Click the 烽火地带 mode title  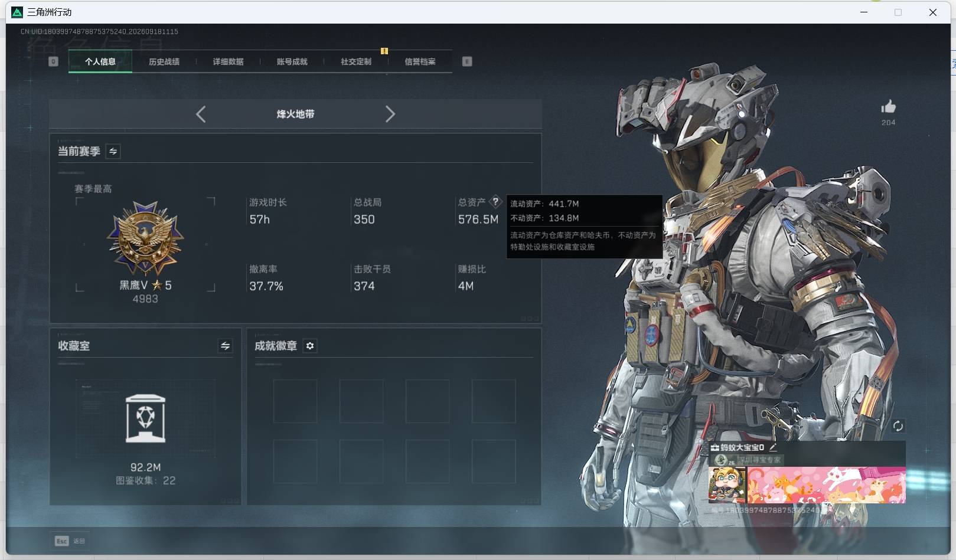click(x=295, y=114)
